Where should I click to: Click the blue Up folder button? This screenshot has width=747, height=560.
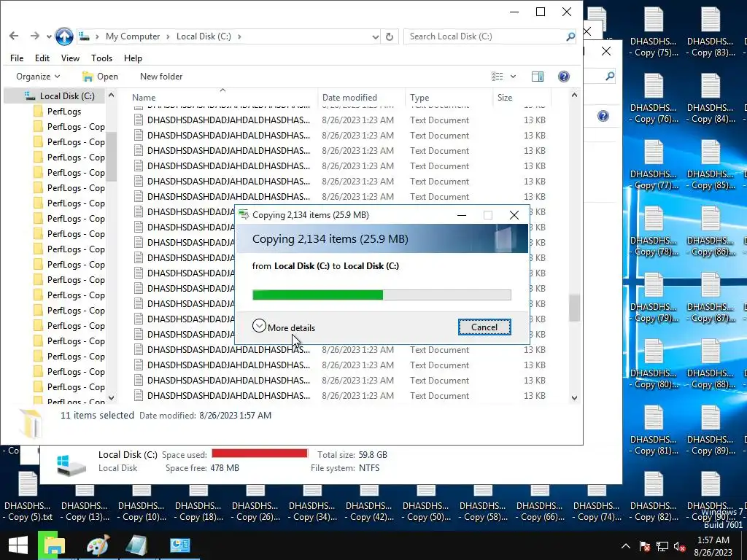pos(64,36)
